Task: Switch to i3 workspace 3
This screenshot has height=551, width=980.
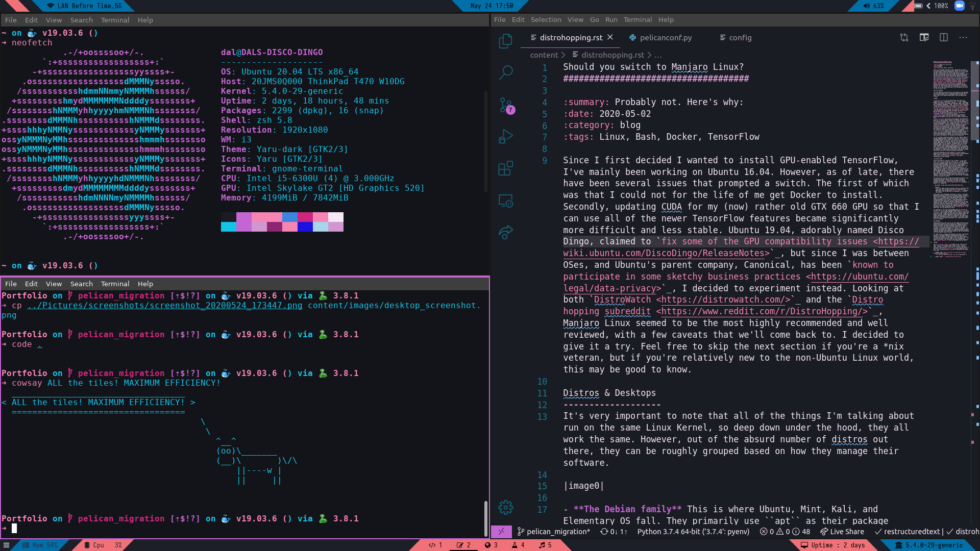Action: (x=491, y=545)
